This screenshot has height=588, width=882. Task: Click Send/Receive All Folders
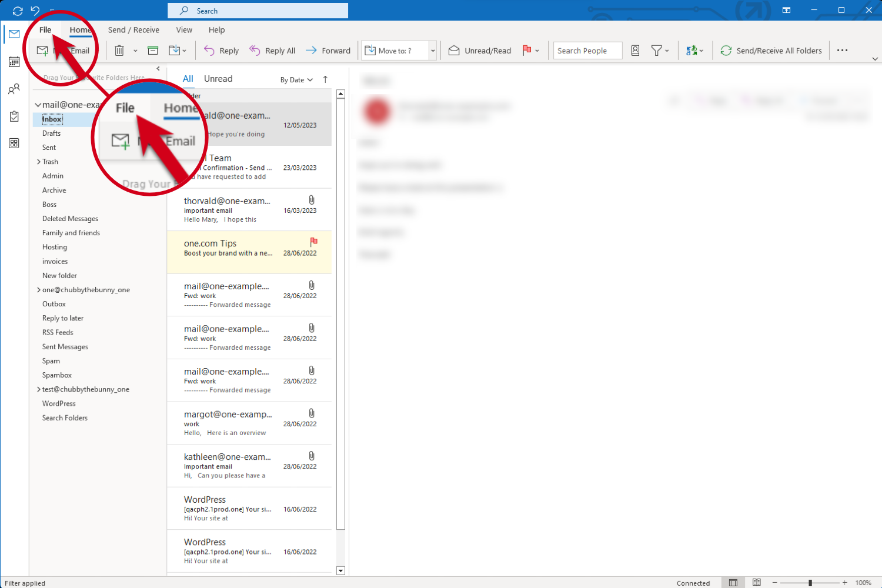click(771, 50)
